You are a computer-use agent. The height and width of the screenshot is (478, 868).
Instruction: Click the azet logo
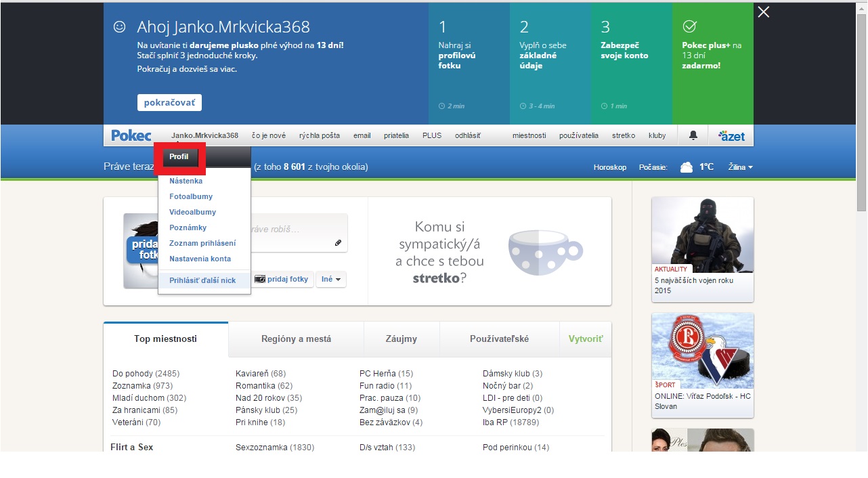(731, 135)
